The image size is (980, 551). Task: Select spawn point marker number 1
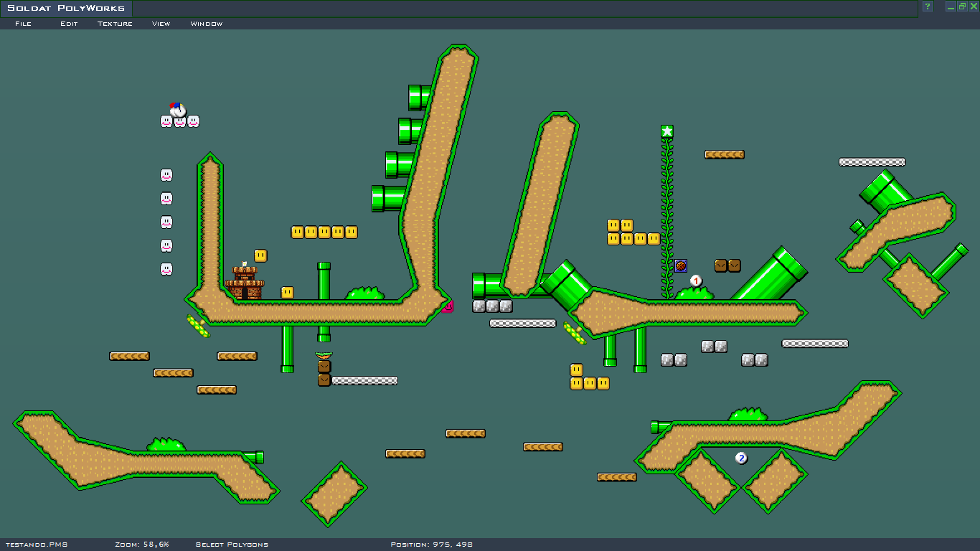coord(695,281)
